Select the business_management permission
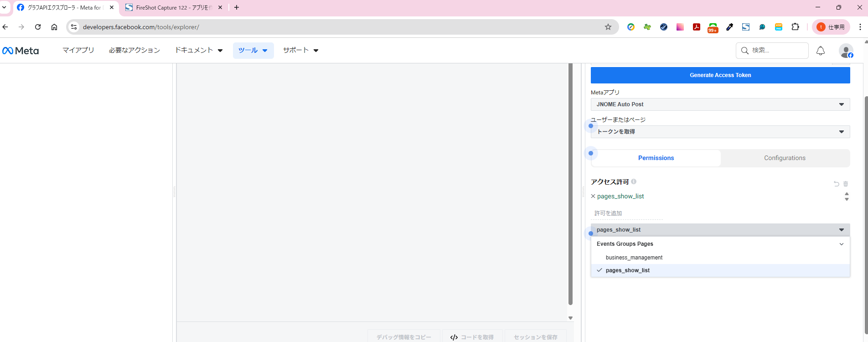868x342 pixels. [x=720, y=258]
